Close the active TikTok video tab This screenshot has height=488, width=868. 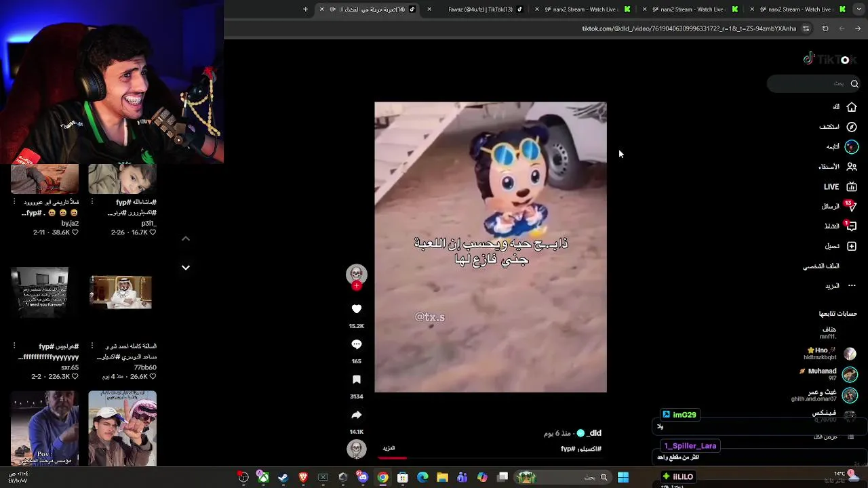click(x=321, y=9)
